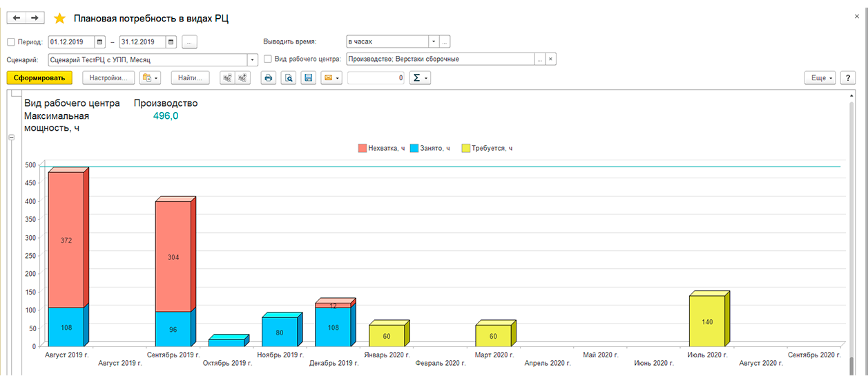Viewport: 868px width, 383px height.
Task: Open the period selection ellipsis button
Action: tap(190, 41)
